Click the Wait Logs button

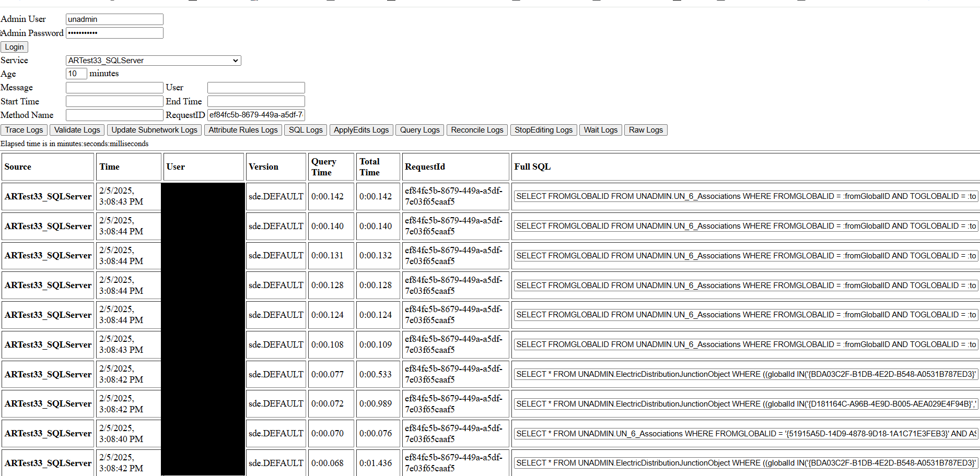pyautogui.click(x=600, y=129)
